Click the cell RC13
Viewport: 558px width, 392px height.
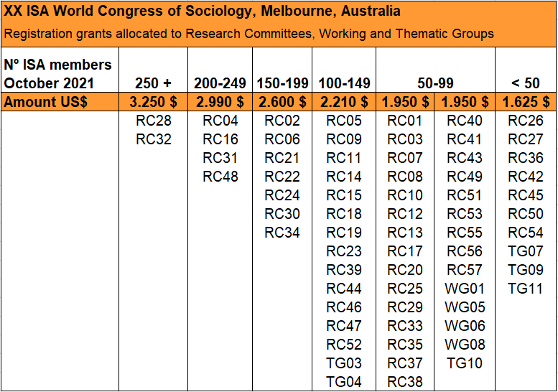[405, 233]
